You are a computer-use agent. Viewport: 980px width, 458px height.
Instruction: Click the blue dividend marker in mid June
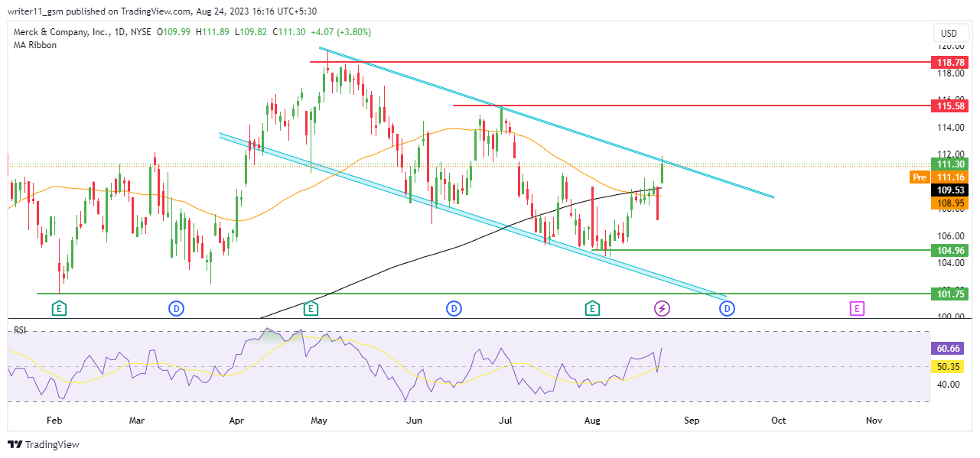tap(454, 309)
